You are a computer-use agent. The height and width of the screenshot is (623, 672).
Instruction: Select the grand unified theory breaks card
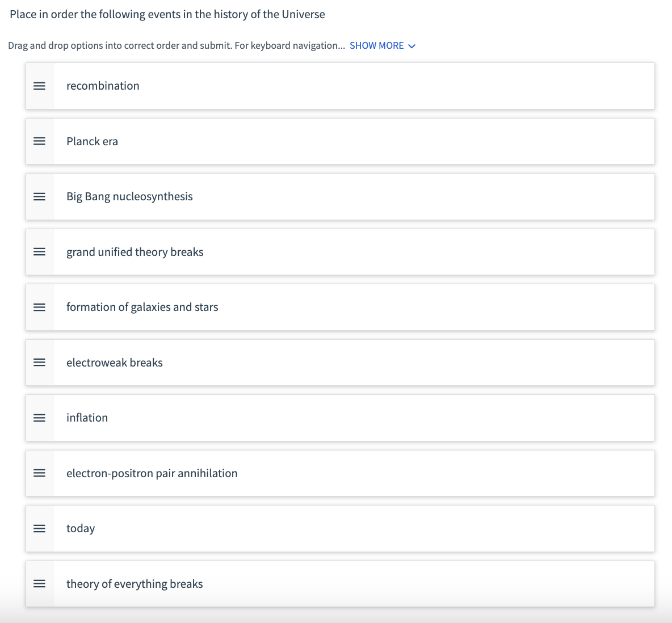coord(353,252)
